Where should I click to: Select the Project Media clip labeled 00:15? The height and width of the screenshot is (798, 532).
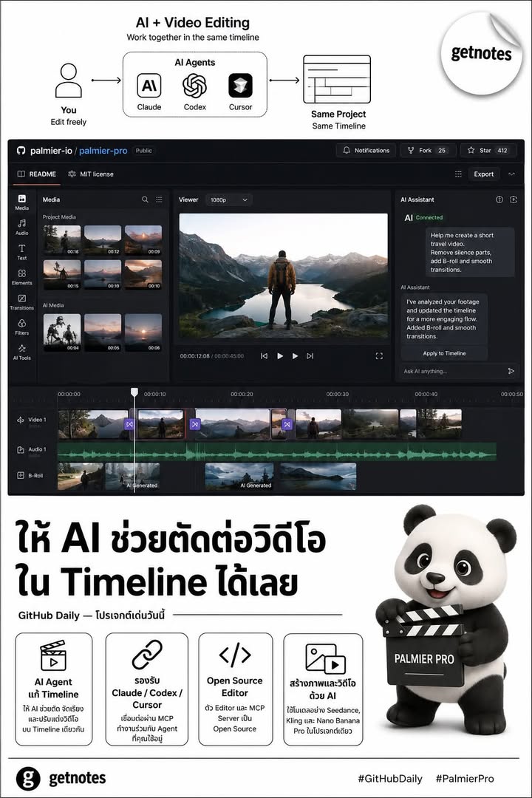click(x=62, y=274)
